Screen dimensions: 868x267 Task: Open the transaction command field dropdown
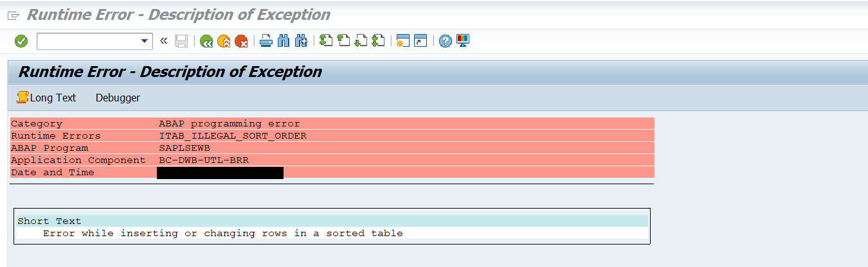[145, 41]
